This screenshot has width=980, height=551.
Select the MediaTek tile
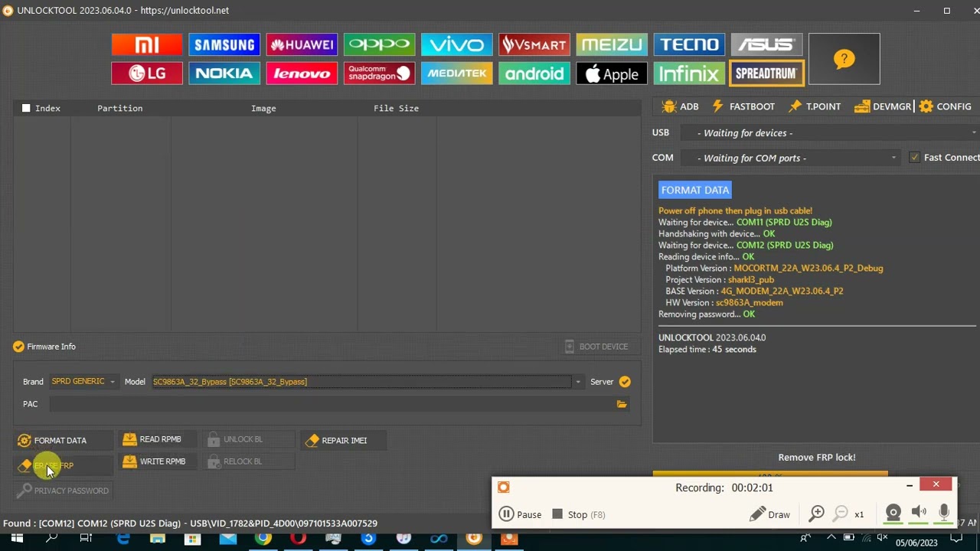pos(456,73)
